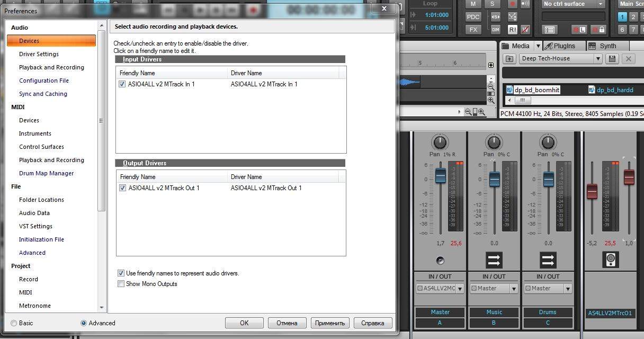Select the Advanced radio button
This screenshot has width=644, height=339.
84,323
